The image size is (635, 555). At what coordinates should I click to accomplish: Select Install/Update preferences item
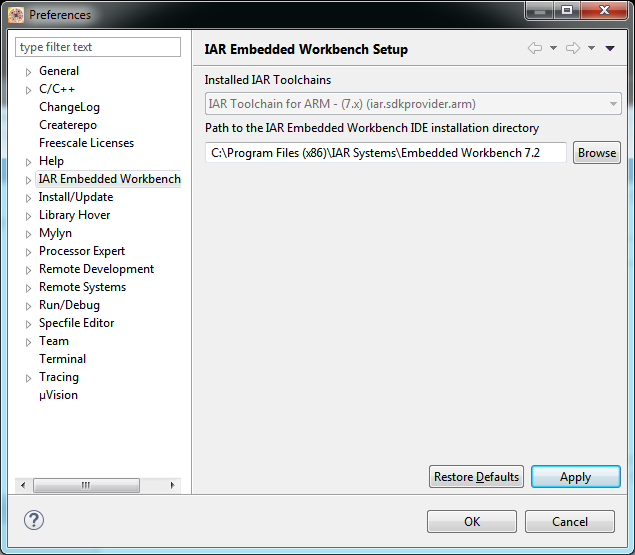pos(76,197)
